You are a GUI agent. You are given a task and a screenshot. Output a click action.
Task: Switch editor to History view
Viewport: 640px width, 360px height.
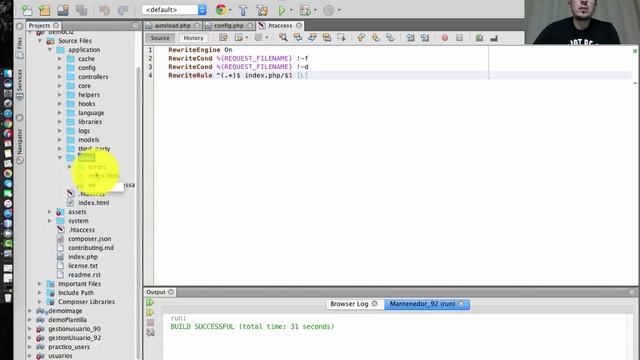(193, 38)
